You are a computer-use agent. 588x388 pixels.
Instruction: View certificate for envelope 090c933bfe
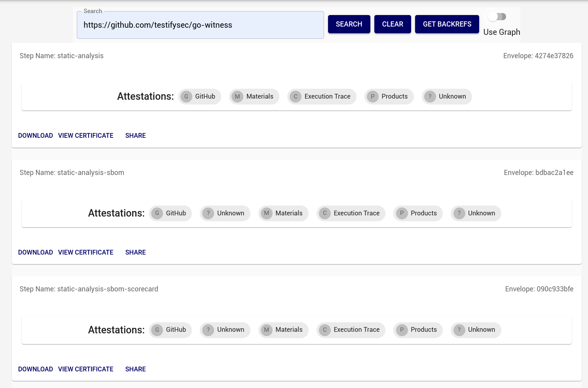click(86, 369)
